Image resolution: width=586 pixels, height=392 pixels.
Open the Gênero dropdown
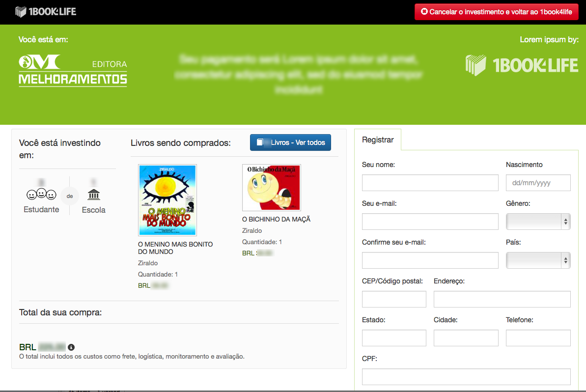point(538,222)
